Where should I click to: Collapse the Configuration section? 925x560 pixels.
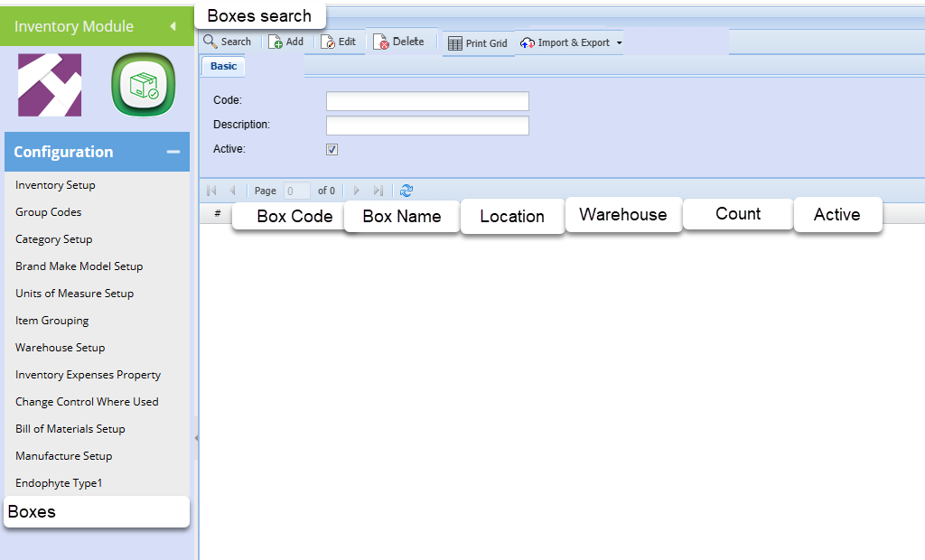click(173, 152)
